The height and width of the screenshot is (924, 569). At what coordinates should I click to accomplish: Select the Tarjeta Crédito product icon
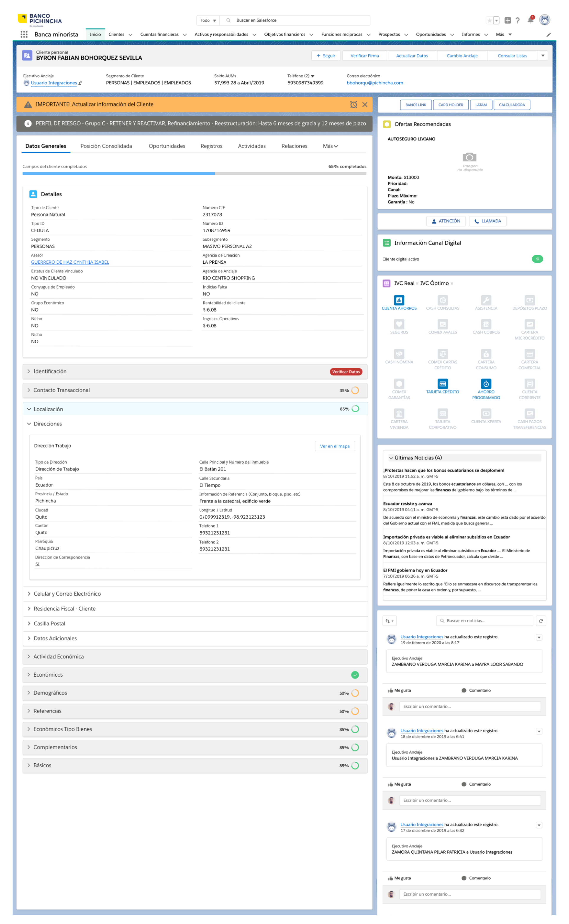pyautogui.click(x=443, y=384)
